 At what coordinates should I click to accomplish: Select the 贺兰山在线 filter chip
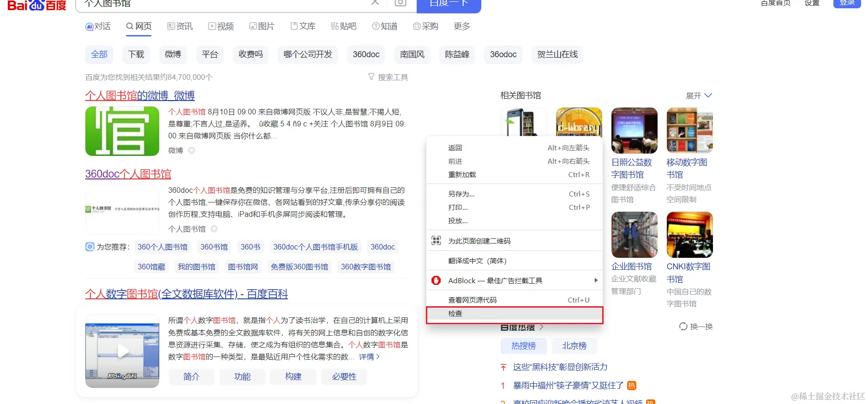pyautogui.click(x=557, y=54)
